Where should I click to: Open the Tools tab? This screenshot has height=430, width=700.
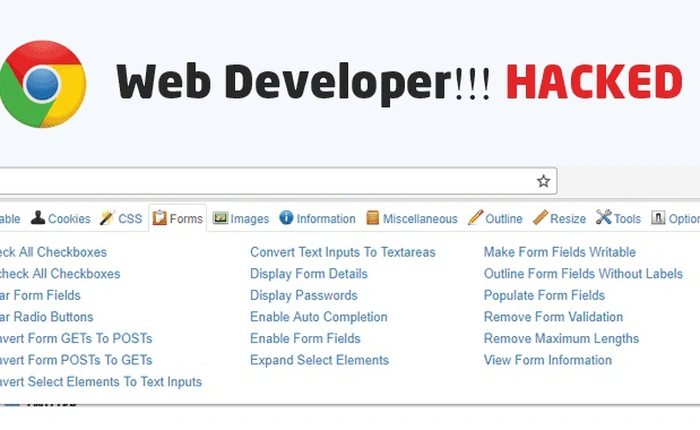pyautogui.click(x=627, y=219)
